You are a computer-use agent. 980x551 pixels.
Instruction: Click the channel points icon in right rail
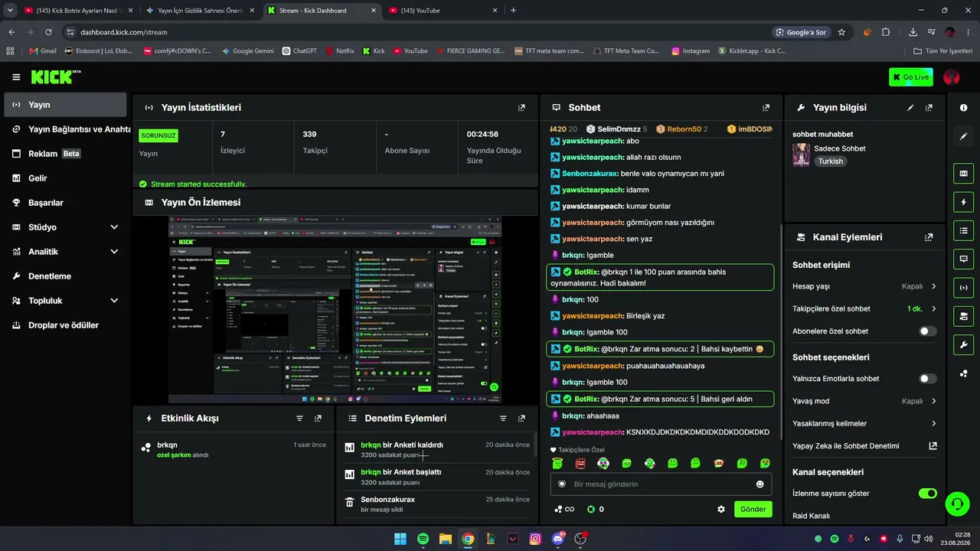coord(963,373)
